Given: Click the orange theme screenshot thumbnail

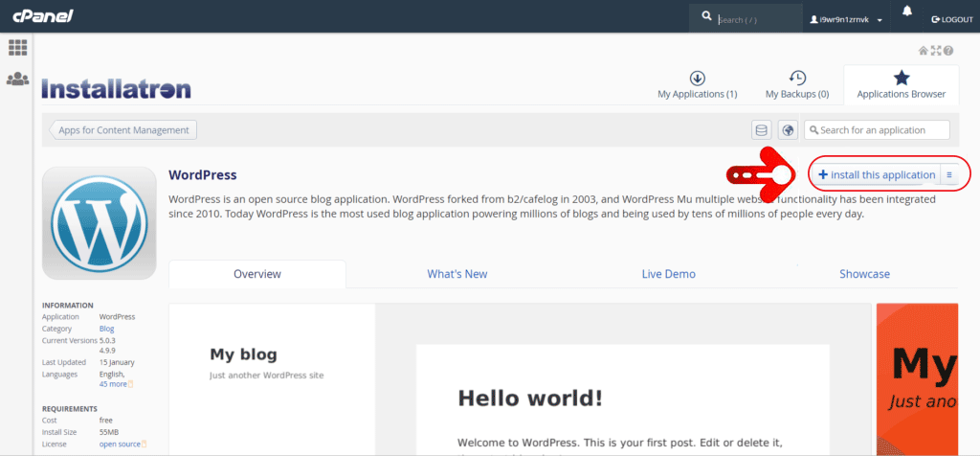Looking at the screenshot, I should point(918,379).
